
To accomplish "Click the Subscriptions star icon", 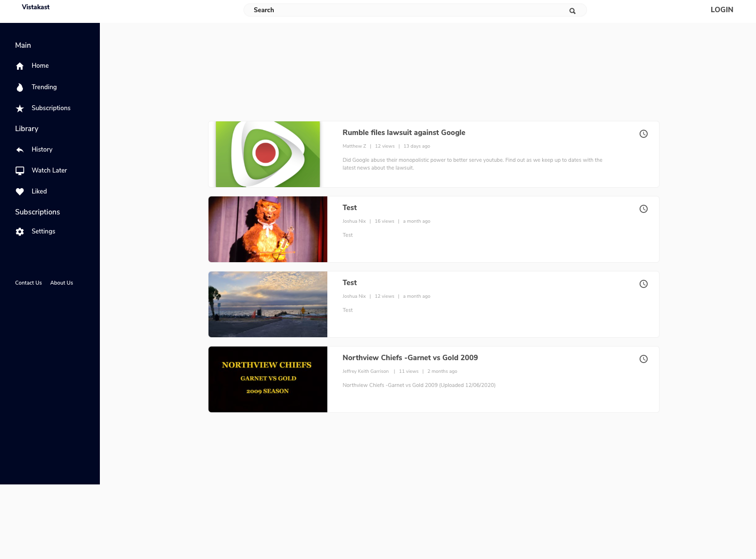I will pyautogui.click(x=20, y=108).
